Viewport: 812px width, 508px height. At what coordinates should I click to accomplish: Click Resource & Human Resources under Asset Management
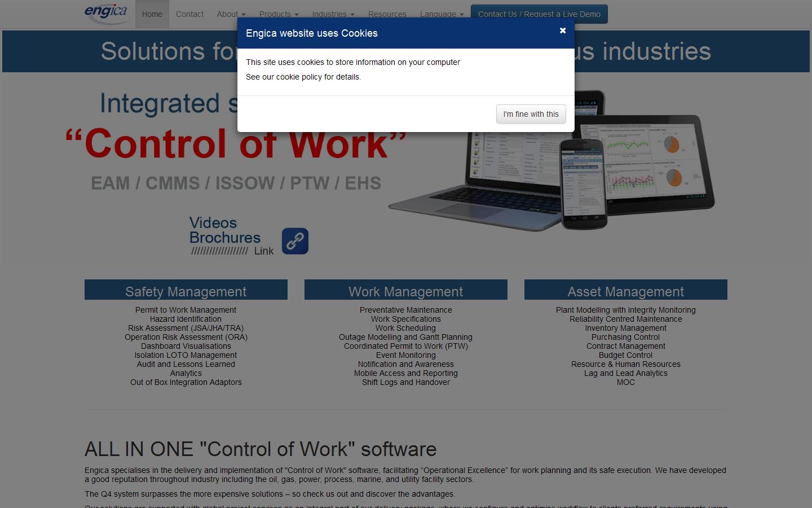point(625,364)
